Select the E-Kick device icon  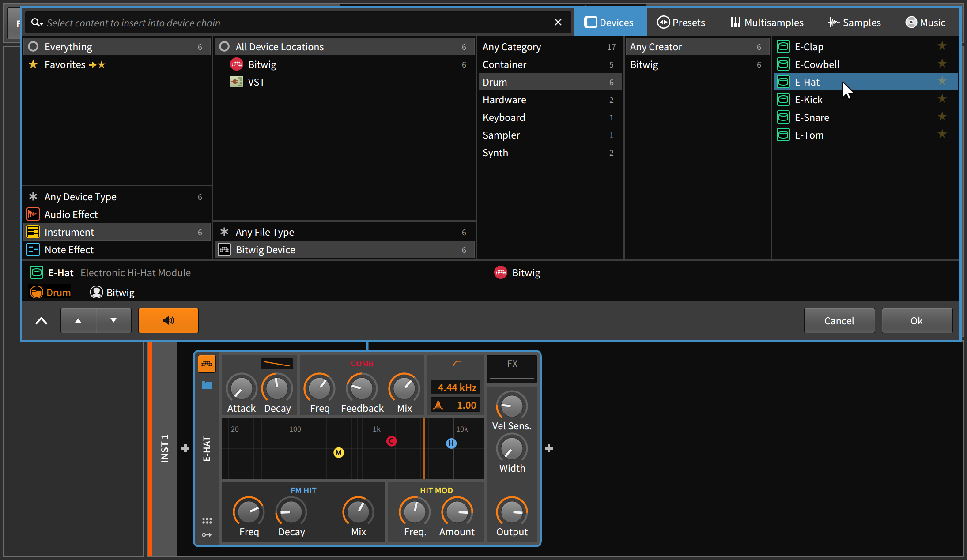(783, 99)
